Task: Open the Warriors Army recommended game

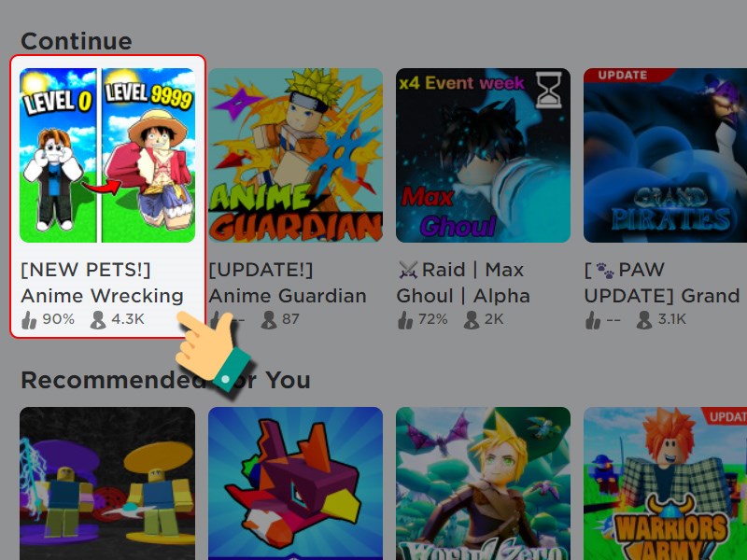Action: click(x=665, y=483)
